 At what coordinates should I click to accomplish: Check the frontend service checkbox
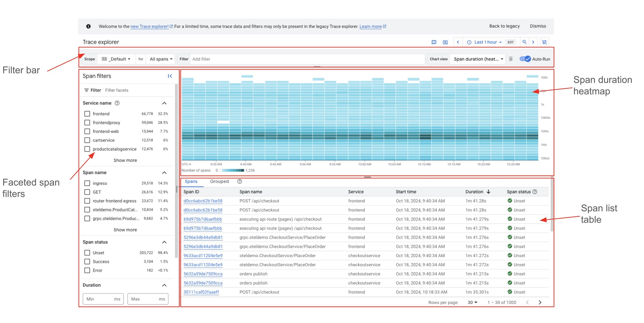pyautogui.click(x=87, y=114)
